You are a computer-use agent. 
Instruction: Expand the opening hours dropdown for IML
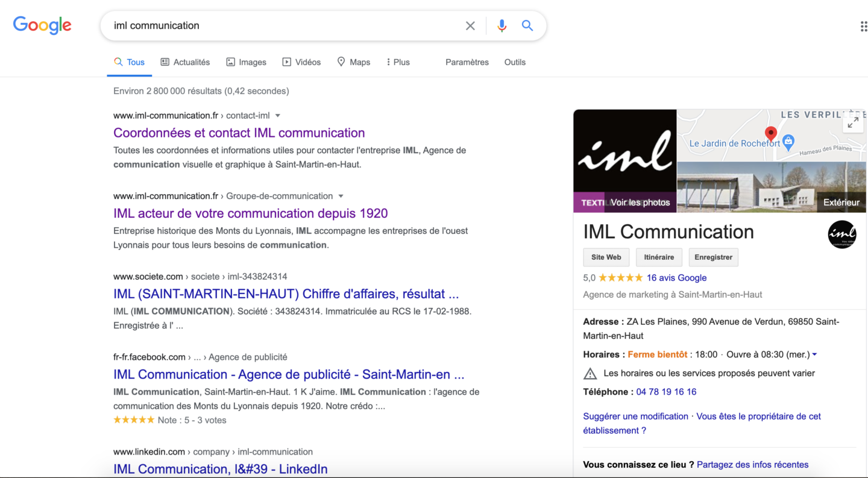point(814,354)
